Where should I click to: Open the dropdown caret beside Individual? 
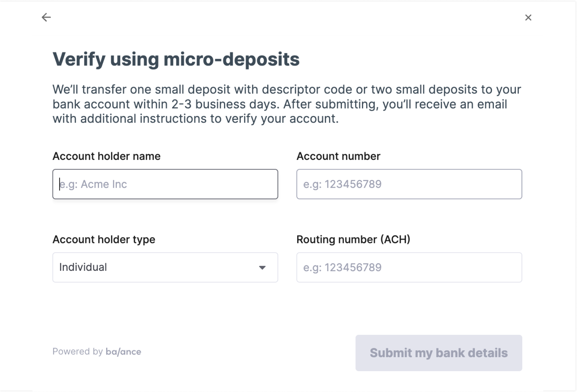[x=262, y=268]
